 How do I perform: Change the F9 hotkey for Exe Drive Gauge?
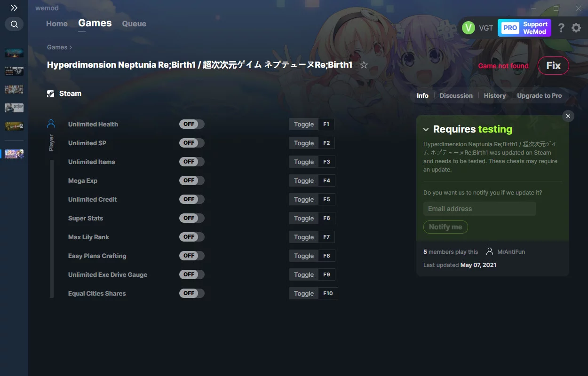coord(326,274)
